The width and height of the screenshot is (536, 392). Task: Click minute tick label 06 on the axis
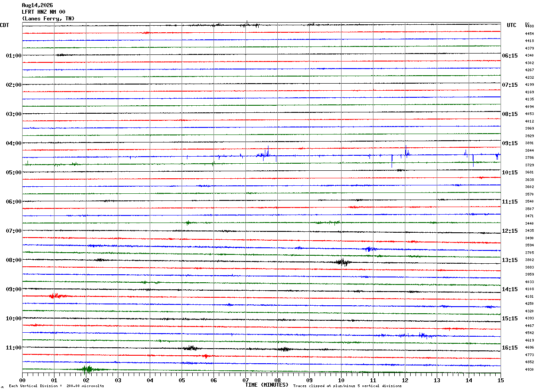coord(214,380)
